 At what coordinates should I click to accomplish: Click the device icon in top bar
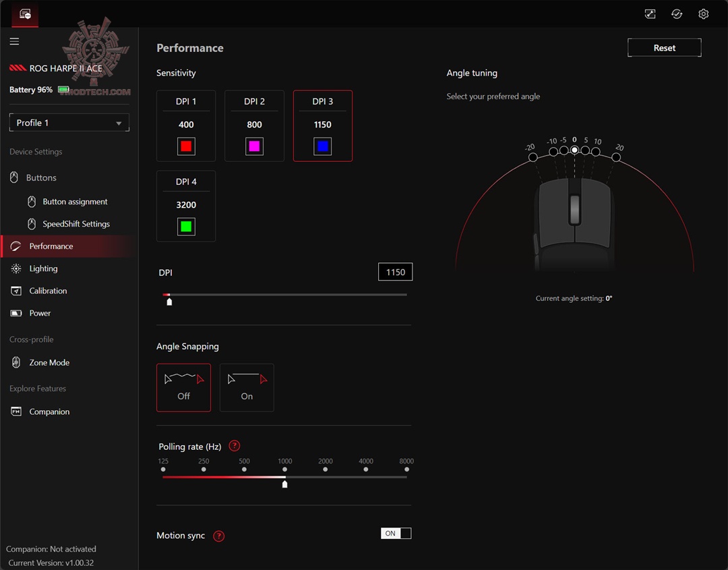click(25, 14)
